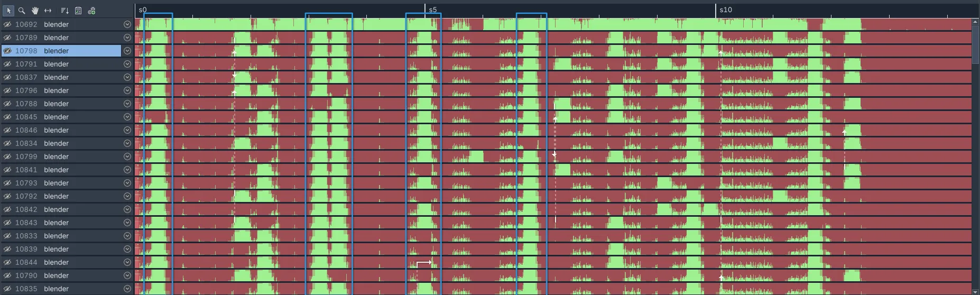Viewport: 980px width, 295px height.
Task: Click the s5 timeline ruler mark
Action: [432, 10]
